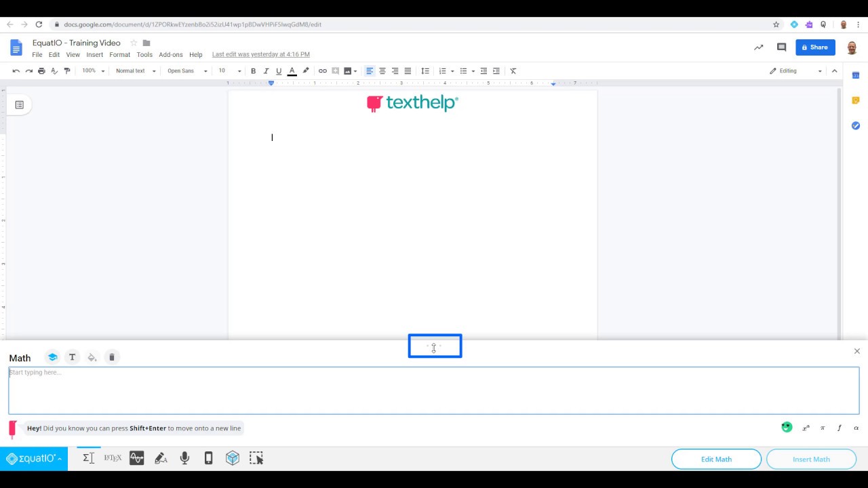Click the text T icon beside Math
868x488 pixels.
coord(72,357)
